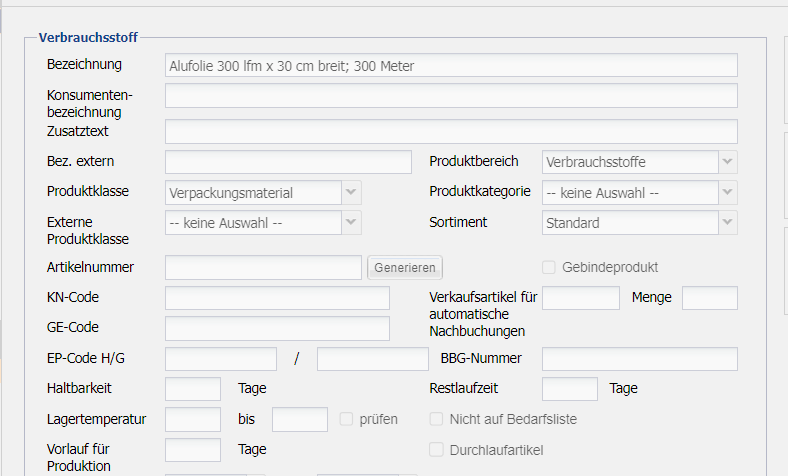Expand the Produktklasse dropdown list

pyautogui.click(x=263, y=193)
